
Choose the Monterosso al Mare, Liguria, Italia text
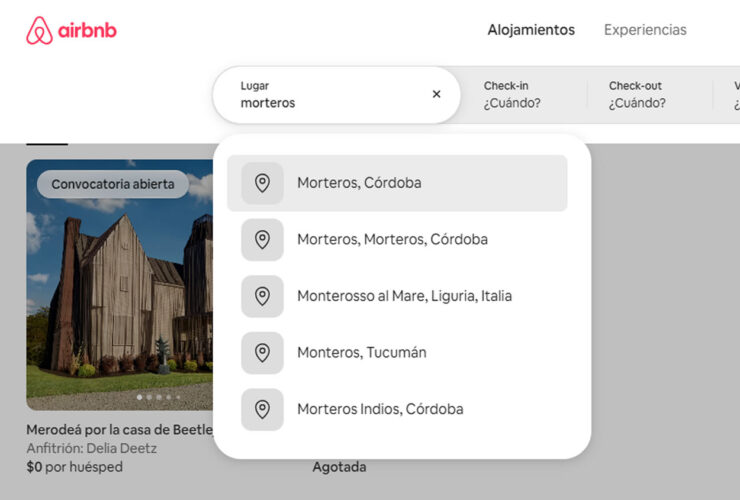tap(404, 296)
